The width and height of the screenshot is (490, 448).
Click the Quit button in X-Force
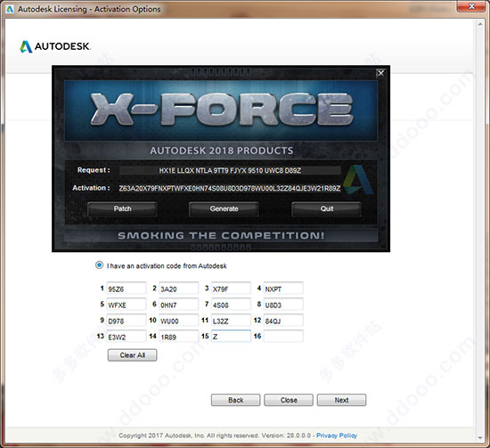327,208
